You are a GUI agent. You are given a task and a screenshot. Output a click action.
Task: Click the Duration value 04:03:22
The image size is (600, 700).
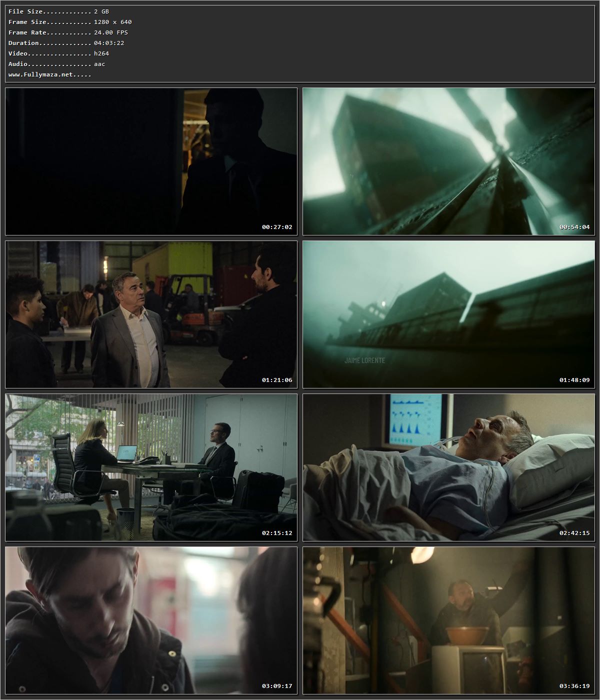click(109, 43)
